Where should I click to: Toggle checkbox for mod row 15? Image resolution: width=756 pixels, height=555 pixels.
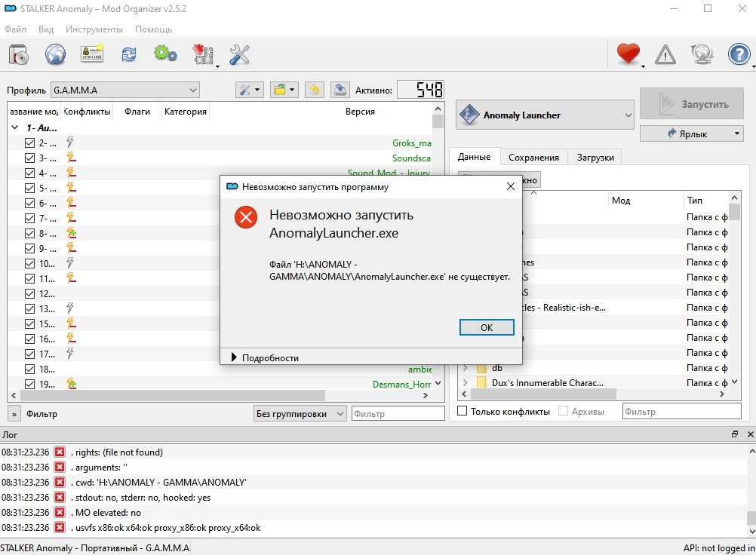[30, 323]
